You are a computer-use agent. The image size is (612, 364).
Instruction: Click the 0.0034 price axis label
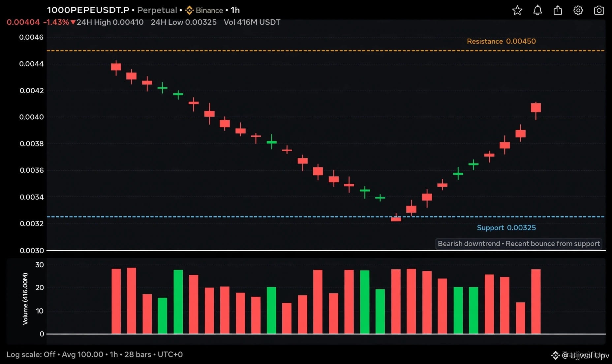[32, 197]
